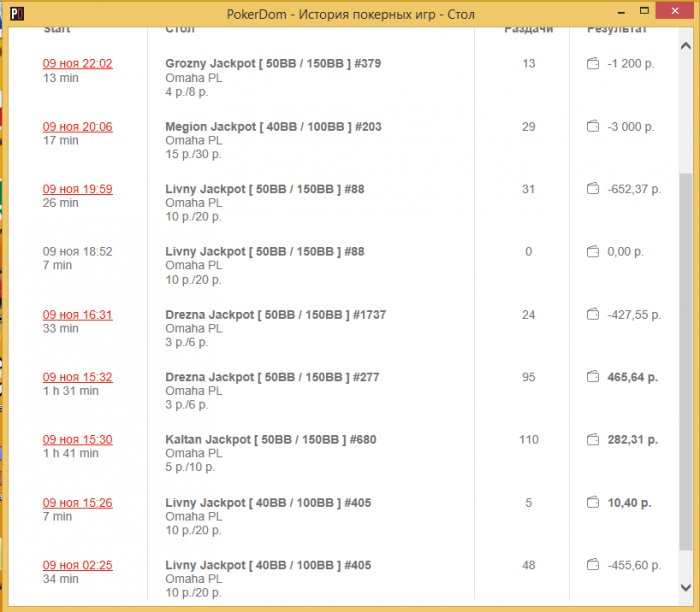Click wallet icon beside -427,55 р.
700x612 pixels.
(x=593, y=315)
